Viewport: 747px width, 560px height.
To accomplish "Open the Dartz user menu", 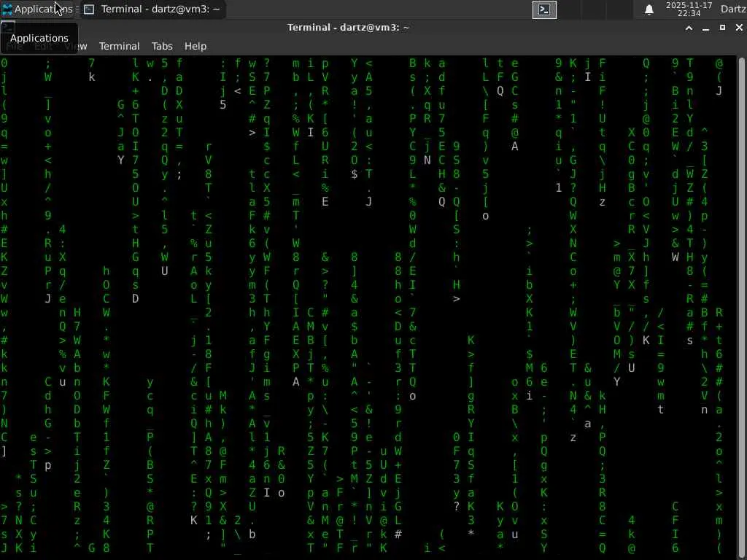I will click(x=733, y=9).
